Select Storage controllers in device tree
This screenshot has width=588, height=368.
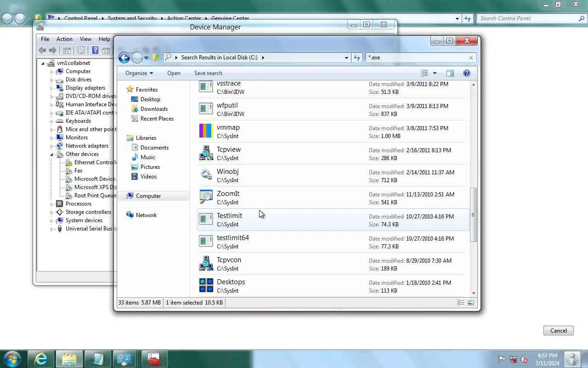point(88,212)
